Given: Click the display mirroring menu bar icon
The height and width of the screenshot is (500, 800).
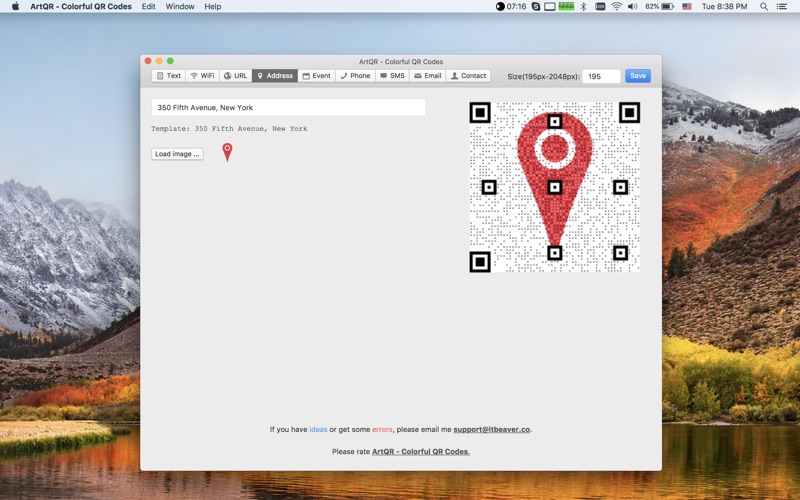Looking at the screenshot, I should [549, 7].
